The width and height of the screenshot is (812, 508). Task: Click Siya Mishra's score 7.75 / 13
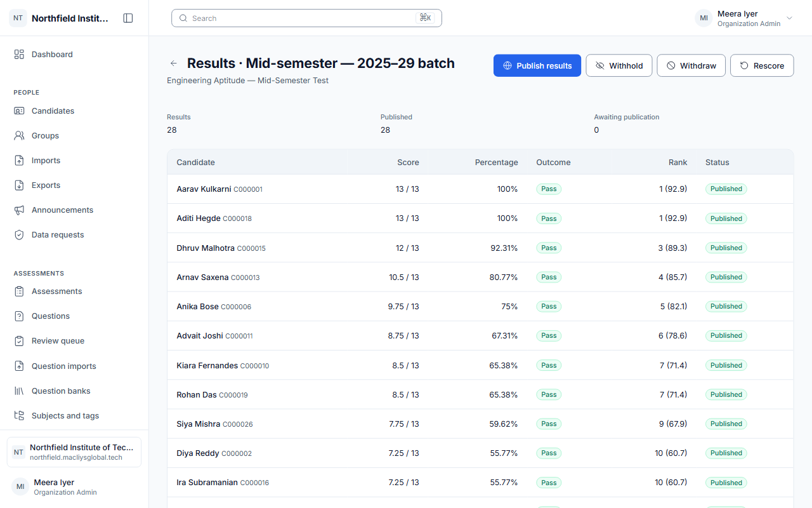coord(403,424)
